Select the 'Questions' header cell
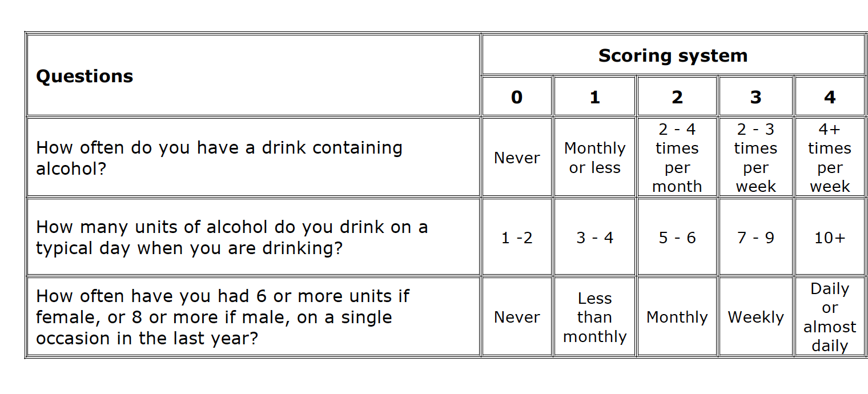This screenshot has height=394, width=868. coord(252,75)
